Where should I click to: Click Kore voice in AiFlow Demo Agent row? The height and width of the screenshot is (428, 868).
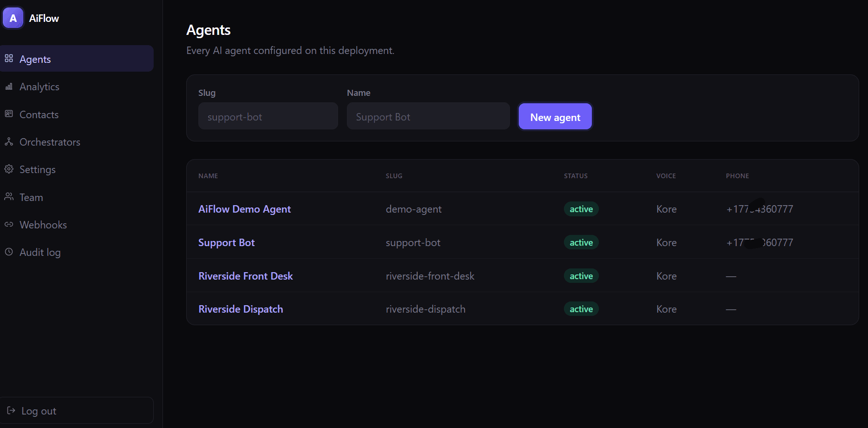click(x=666, y=209)
